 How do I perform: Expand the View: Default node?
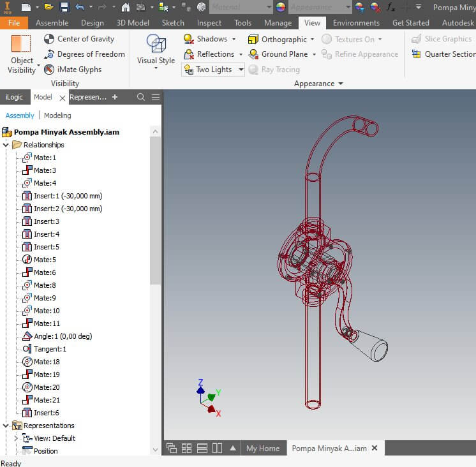[x=16, y=438]
